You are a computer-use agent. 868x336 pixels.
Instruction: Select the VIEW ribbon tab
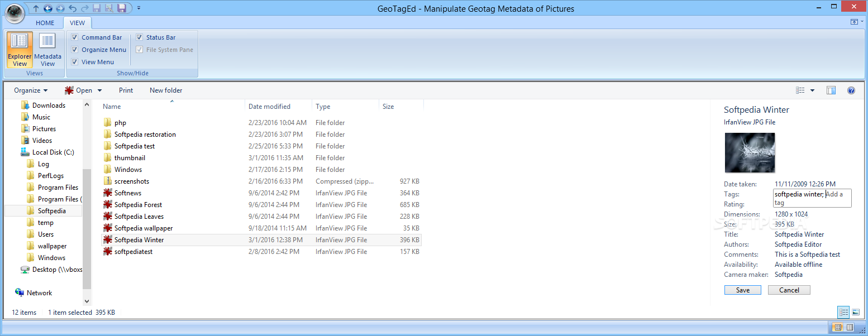coord(78,23)
